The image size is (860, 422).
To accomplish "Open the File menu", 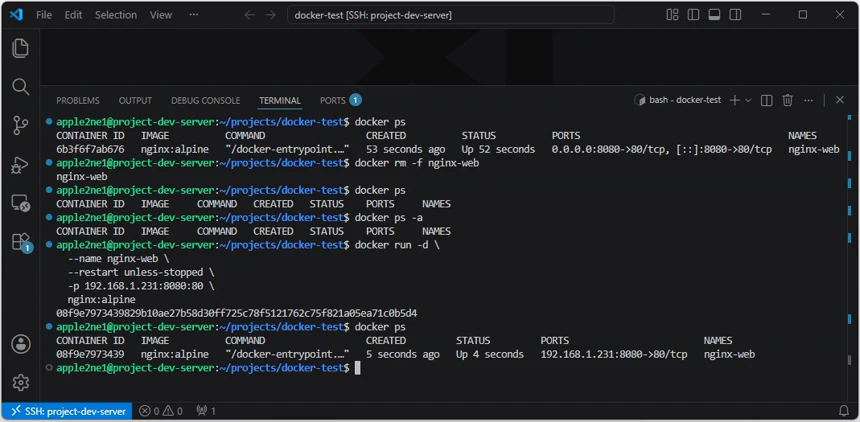I will point(44,15).
